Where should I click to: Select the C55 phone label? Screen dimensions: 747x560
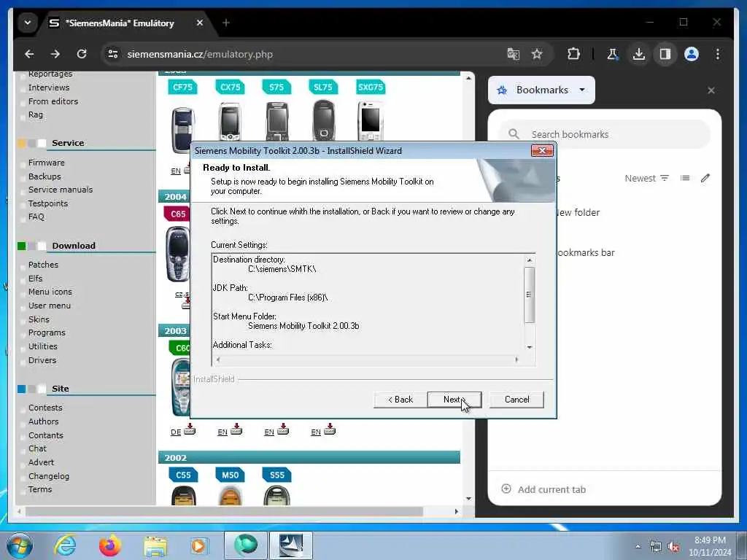(183, 475)
